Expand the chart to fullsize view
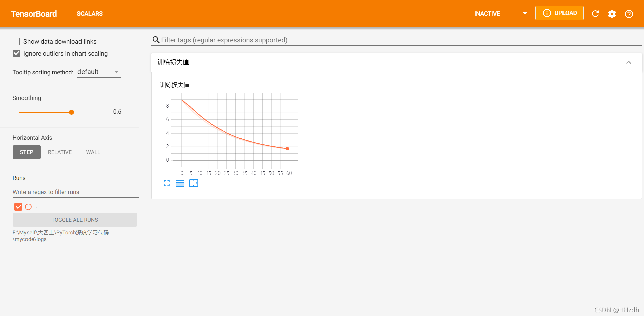 tap(167, 183)
